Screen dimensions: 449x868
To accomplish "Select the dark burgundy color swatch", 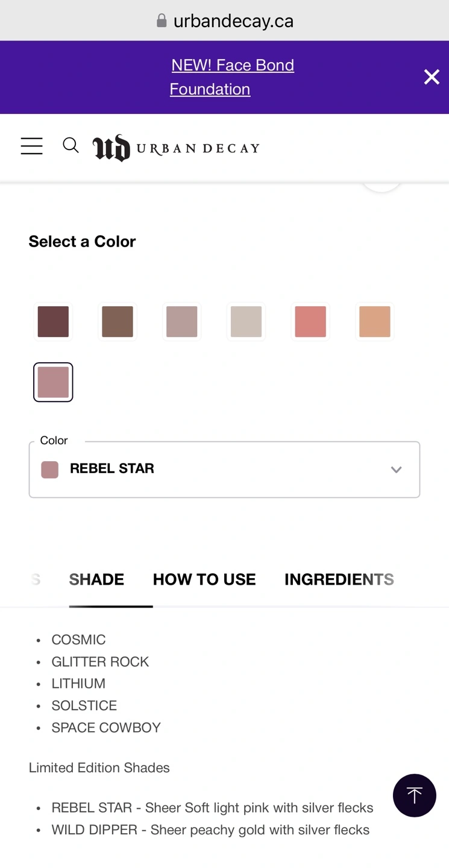I will 53,321.
